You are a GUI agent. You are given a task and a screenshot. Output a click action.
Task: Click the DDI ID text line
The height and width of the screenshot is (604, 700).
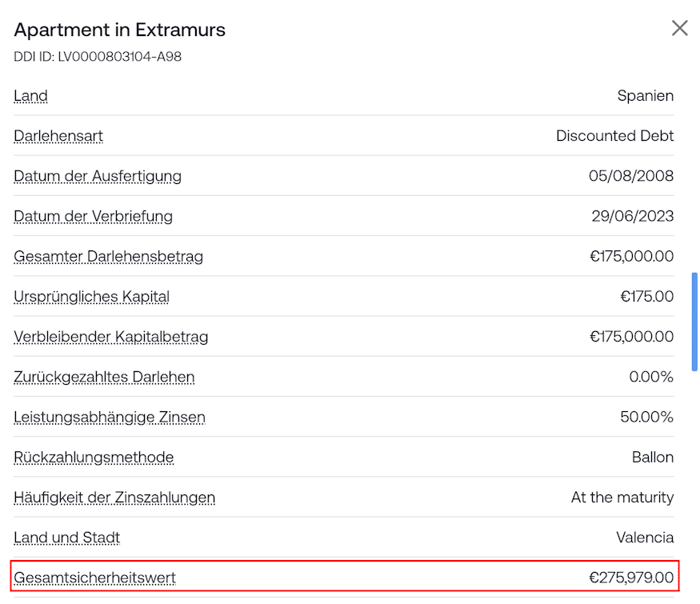(98, 57)
